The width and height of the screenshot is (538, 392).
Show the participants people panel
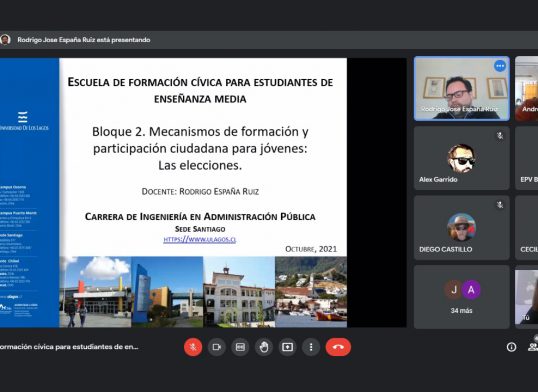pyautogui.click(x=533, y=347)
